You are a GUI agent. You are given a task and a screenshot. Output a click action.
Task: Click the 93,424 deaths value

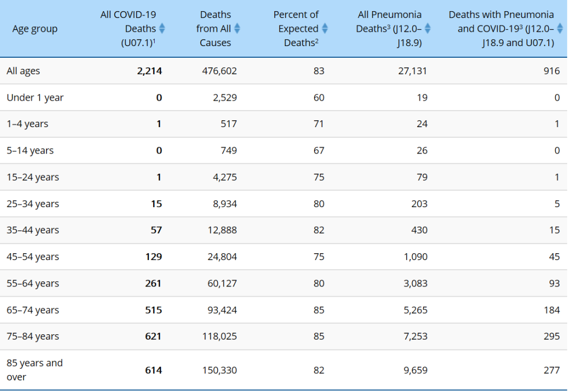pos(222,310)
